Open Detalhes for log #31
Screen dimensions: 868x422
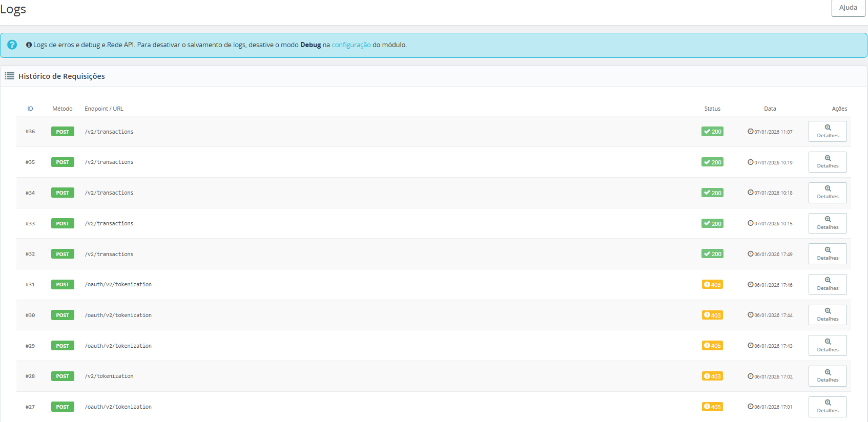tap(828, 284)
